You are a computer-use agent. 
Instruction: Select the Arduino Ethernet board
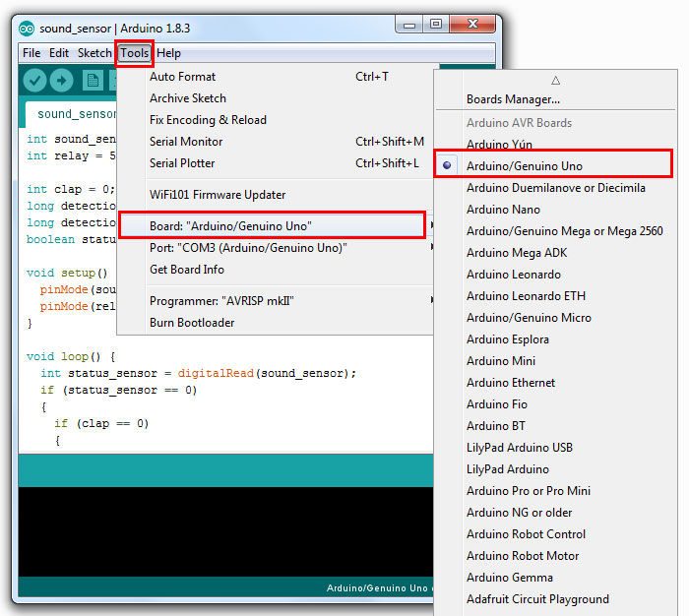tap(556, 383)
